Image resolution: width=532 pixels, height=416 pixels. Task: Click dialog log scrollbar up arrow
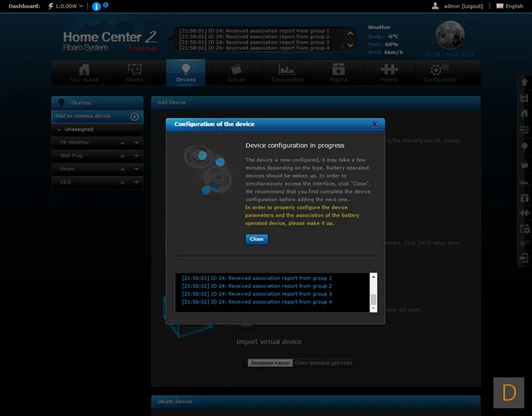(x=373, y=277)
